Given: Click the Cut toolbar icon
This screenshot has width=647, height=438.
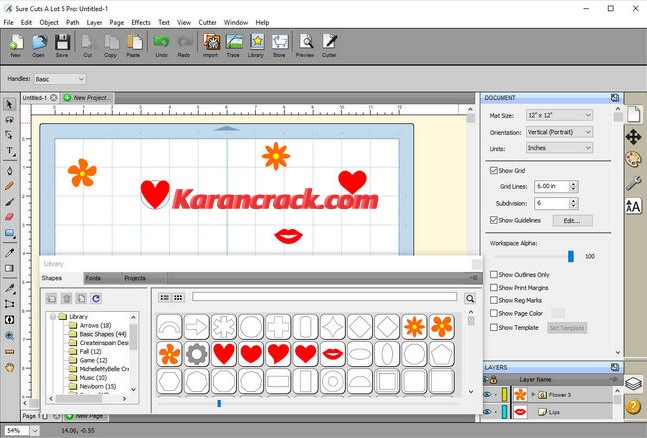Looking at the screenshot, I should tap(88, 45).
